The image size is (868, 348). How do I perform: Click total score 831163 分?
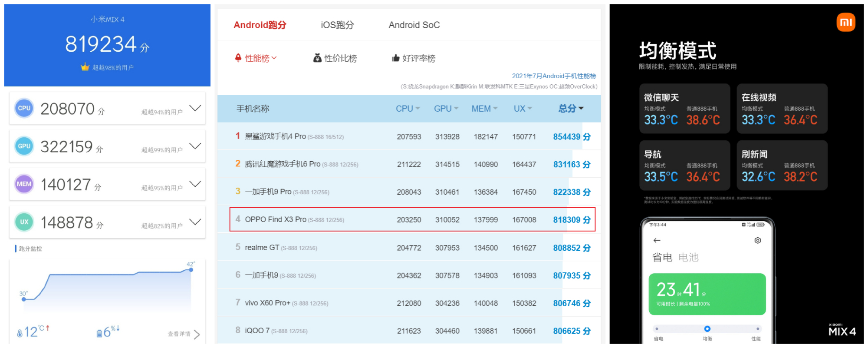coord(572,164)
